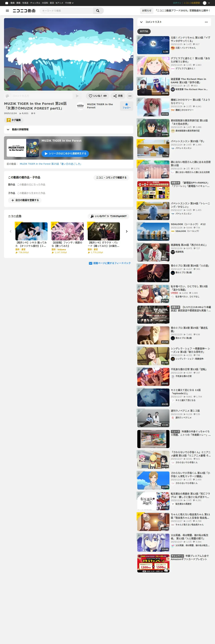Open 私を喰べたい、ひとでなし 第13話 title
Image resolution: width=215 pixels, height=644 pixels.
pyautogui.click(x=189, y=288)
